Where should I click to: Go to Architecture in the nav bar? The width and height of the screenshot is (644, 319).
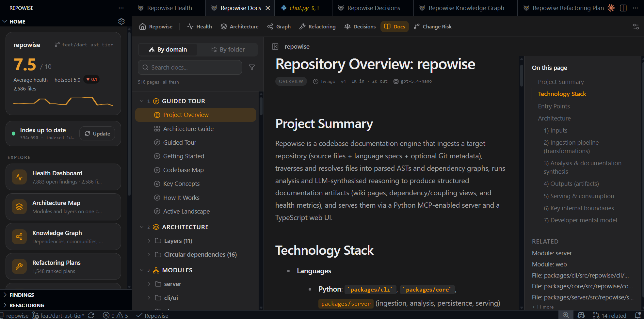[240, 26]
